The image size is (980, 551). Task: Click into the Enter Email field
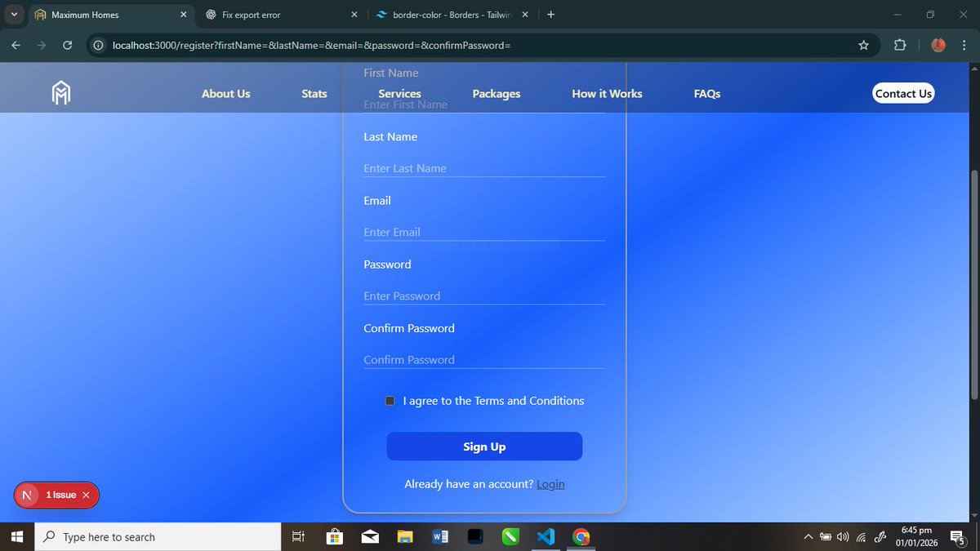[x=484, y=232]
